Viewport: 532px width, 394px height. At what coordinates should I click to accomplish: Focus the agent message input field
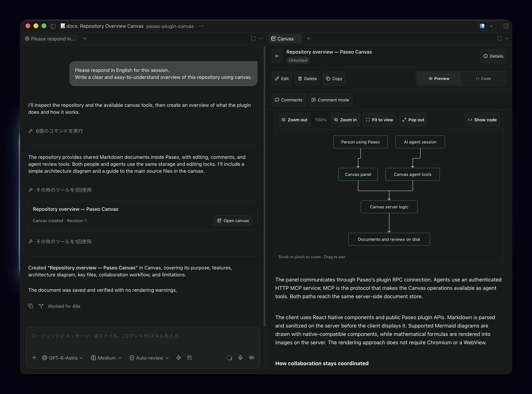coord(143,336)
